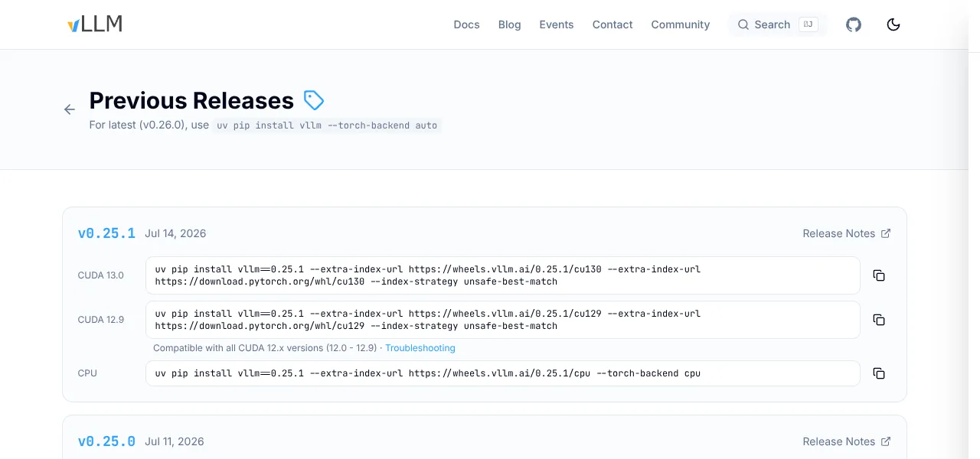
Task: Click the CPU row label
Action: coord(87,373)
